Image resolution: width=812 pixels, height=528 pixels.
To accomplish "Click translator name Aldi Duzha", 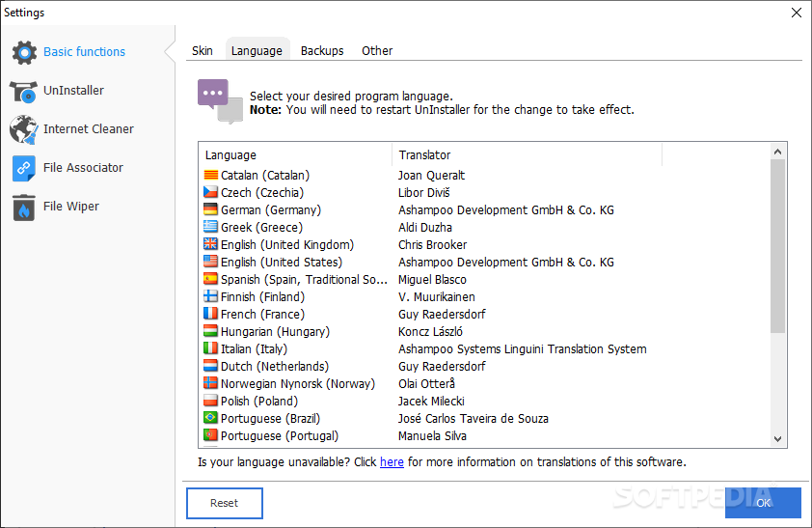I will (x=425, y=228).
